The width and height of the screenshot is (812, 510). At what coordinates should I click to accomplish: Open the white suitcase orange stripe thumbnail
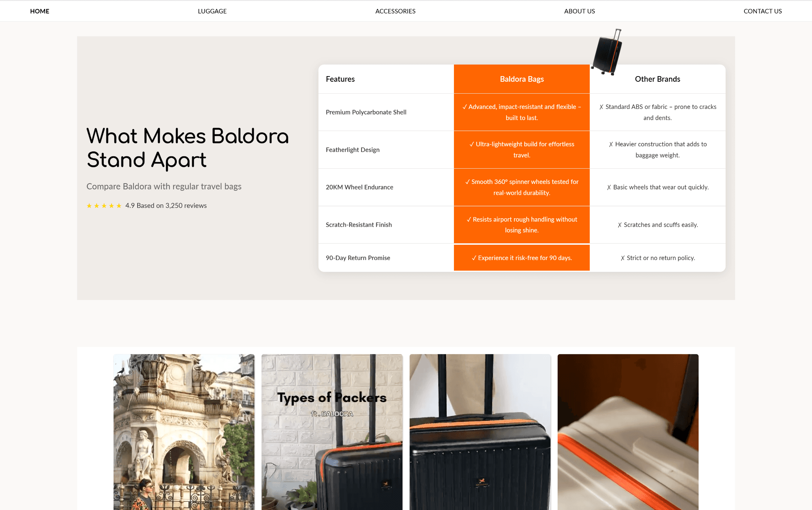627,432
